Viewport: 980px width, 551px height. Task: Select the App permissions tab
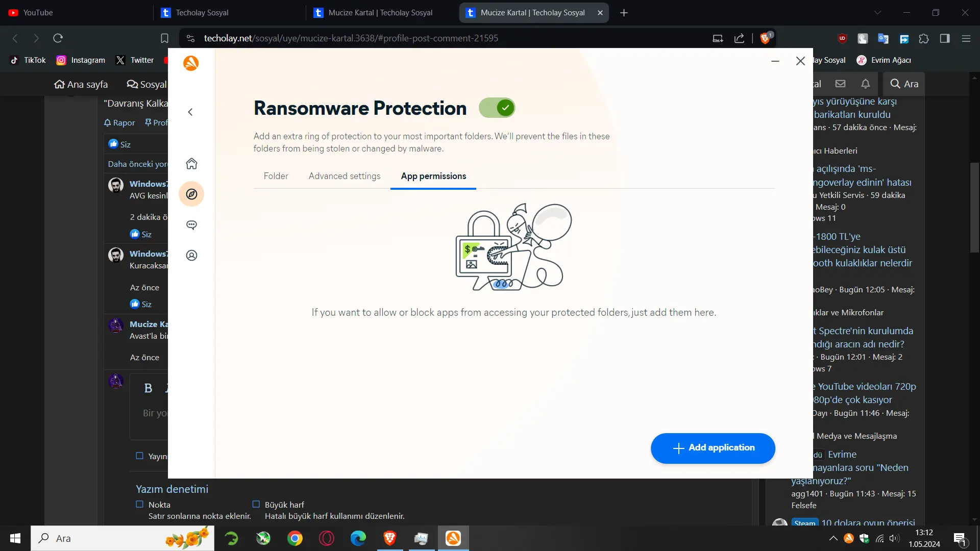click(433, 176)
